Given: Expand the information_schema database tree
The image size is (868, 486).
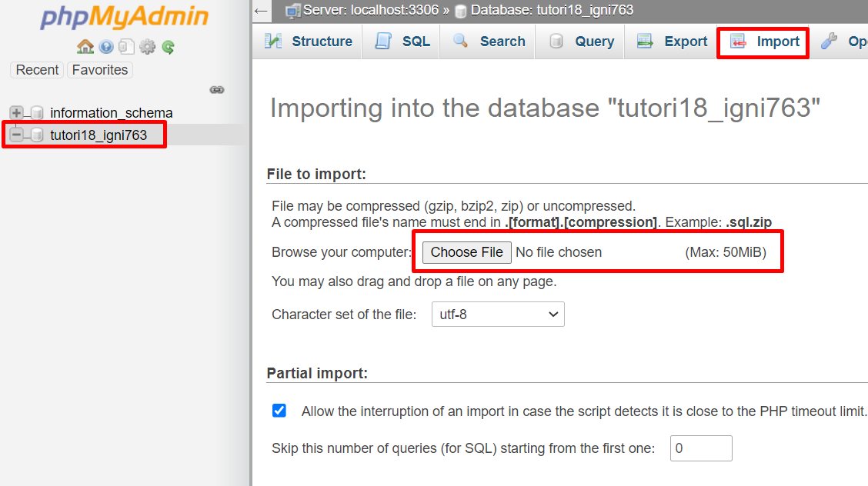Looking at the screenshot, I should pyautogui.click(x=17, y=113).
